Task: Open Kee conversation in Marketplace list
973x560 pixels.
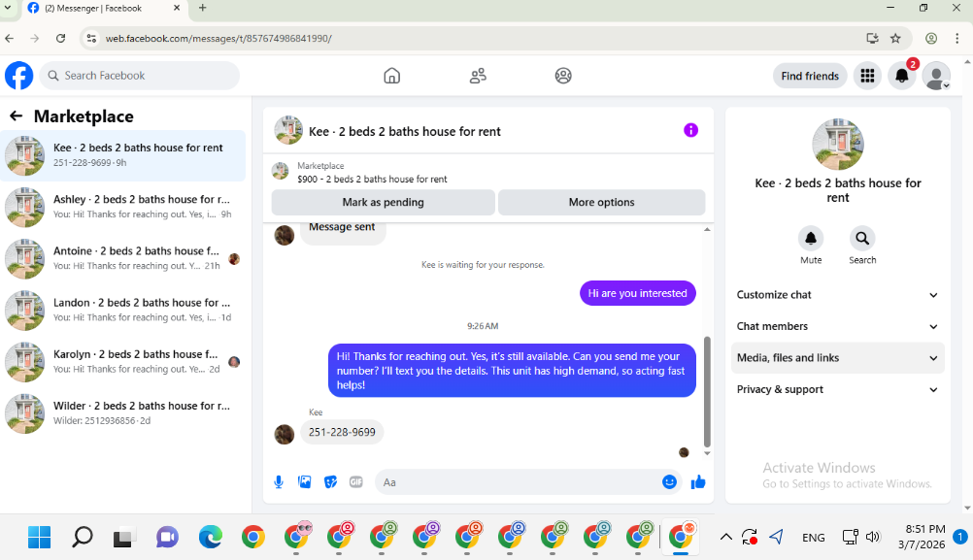Action: click(123, 155)
